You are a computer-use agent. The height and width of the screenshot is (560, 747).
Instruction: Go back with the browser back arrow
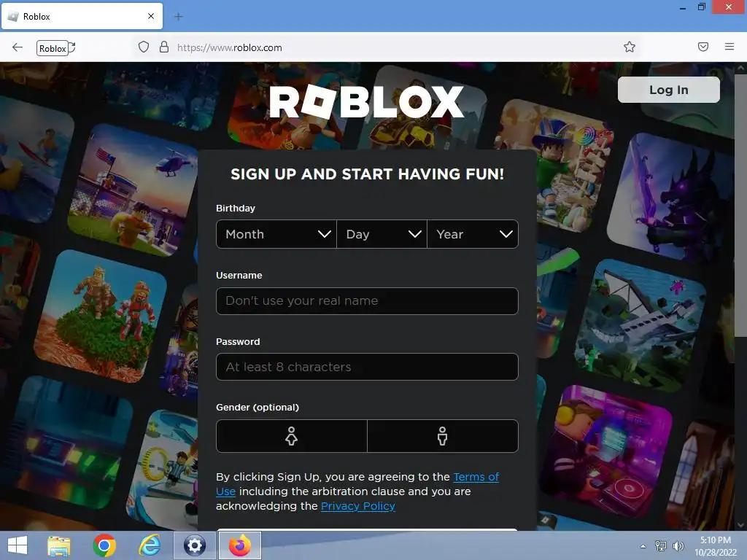pyautogui.click(x=18, y=47)
